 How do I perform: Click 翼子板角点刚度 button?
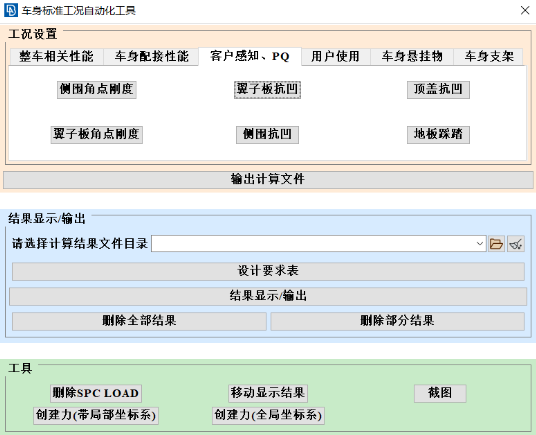coord(97,135)
